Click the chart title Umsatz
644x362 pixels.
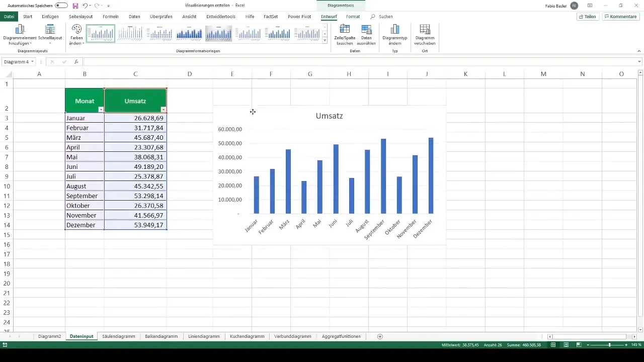click(330, 116)
